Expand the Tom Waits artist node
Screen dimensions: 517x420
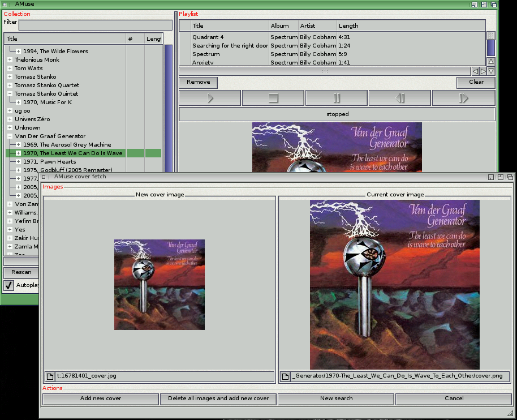(10, 68)
